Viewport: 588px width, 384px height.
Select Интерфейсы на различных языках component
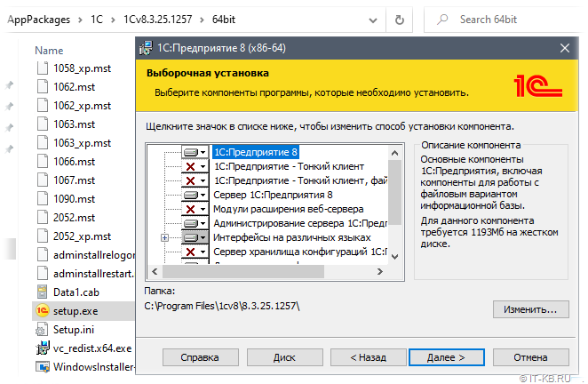coord(291,237)
